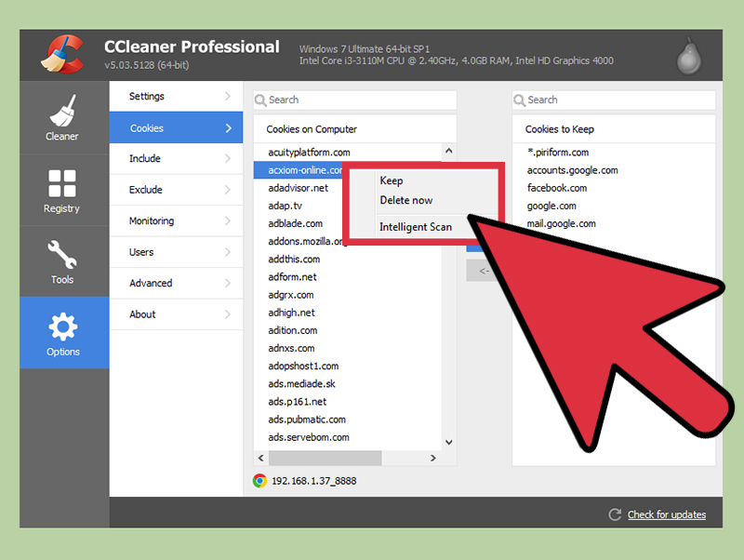Click the refresh icon beside Check for updates

[615, 514]
